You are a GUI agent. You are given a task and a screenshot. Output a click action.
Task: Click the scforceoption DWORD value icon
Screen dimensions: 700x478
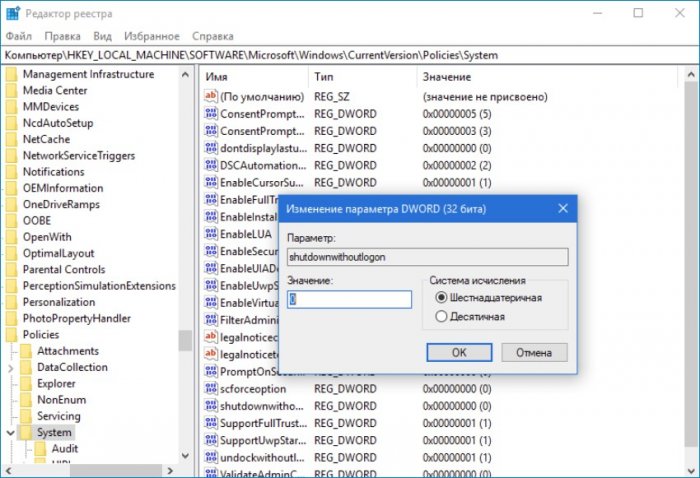pos(211,388)
